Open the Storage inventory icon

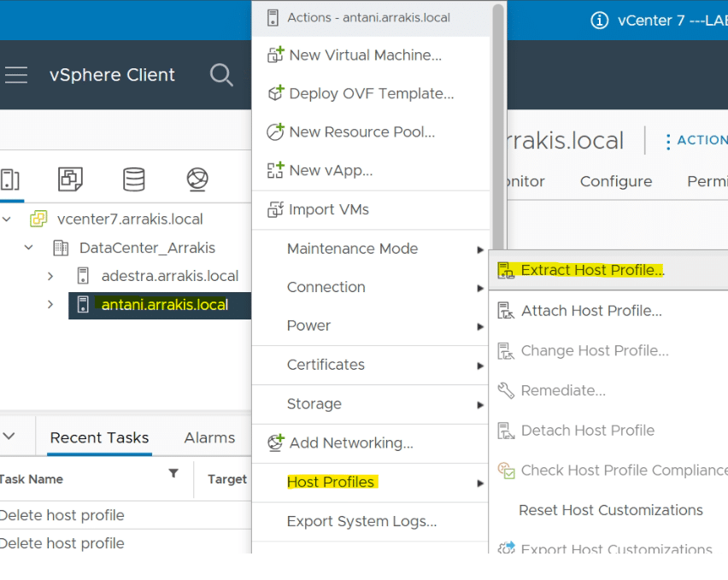[x=133, y=179]
